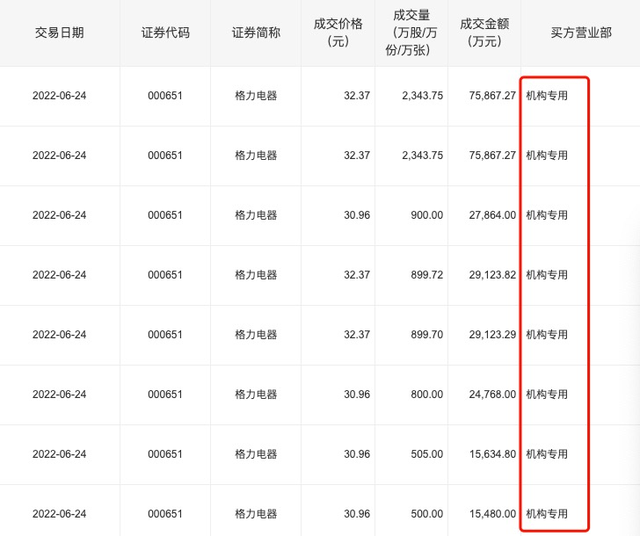The image size is (640, 536).
Task: Click the 证券简称 column header
Action: [256, 32]
